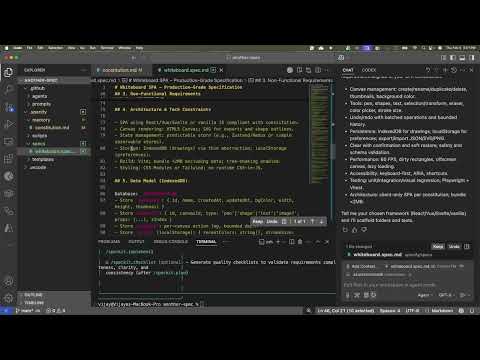Toggle primary sidebar layout icon

click(x=453, y=58)
